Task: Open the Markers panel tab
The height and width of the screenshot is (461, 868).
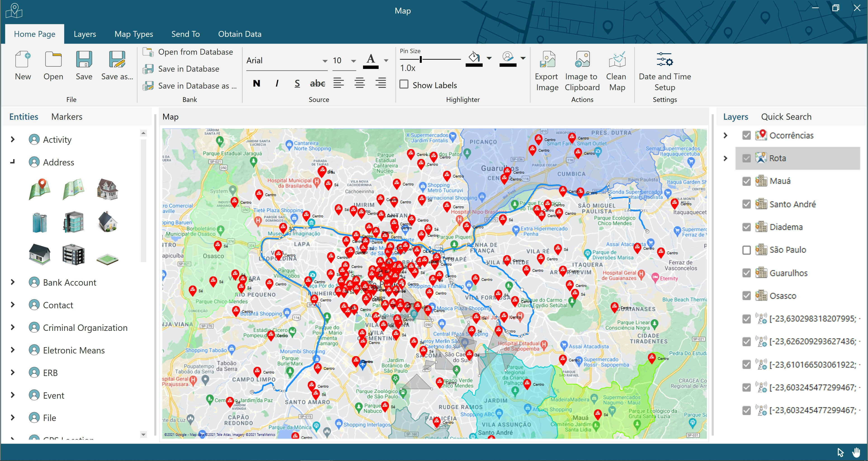Action: point(66,116)
